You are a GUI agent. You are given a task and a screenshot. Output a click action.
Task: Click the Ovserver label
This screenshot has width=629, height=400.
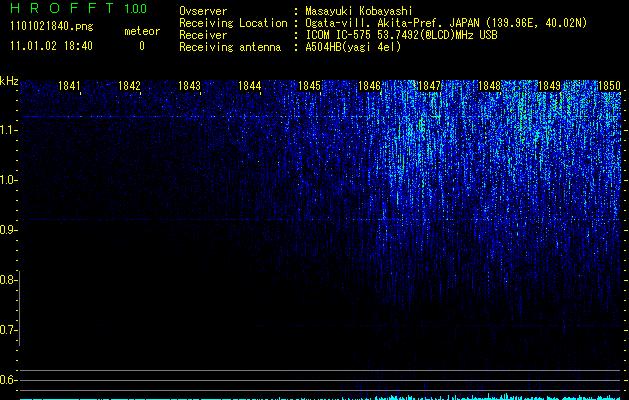[x=203, y=11]
